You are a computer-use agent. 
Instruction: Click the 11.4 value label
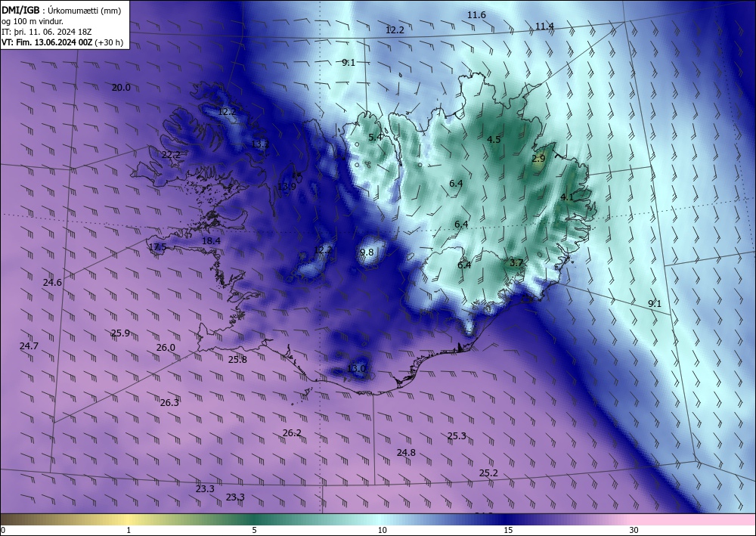click(x=544, y=26)
